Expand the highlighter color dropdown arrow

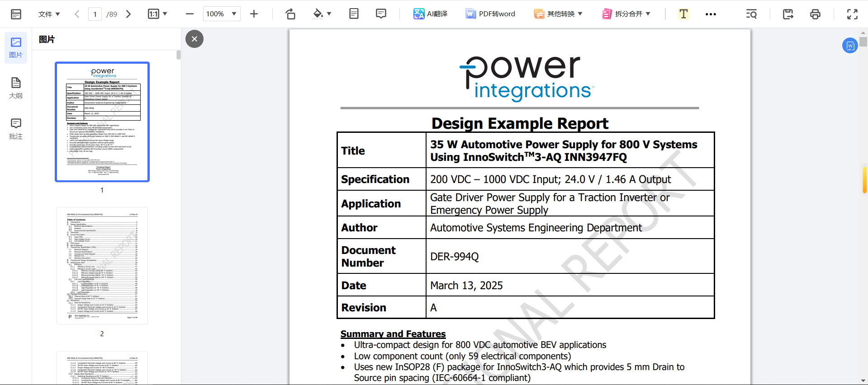point(329,14)
